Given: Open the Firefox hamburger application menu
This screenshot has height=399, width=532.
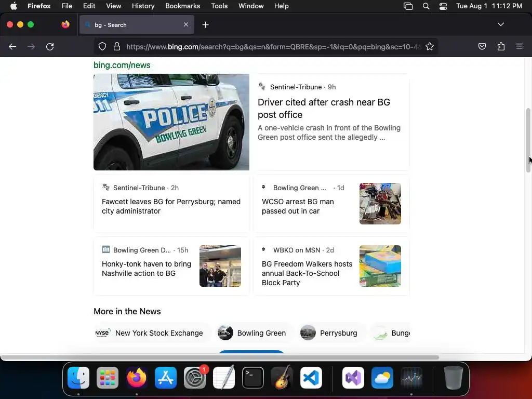Looking at the screenshot, I should click(x=520, y=46).
